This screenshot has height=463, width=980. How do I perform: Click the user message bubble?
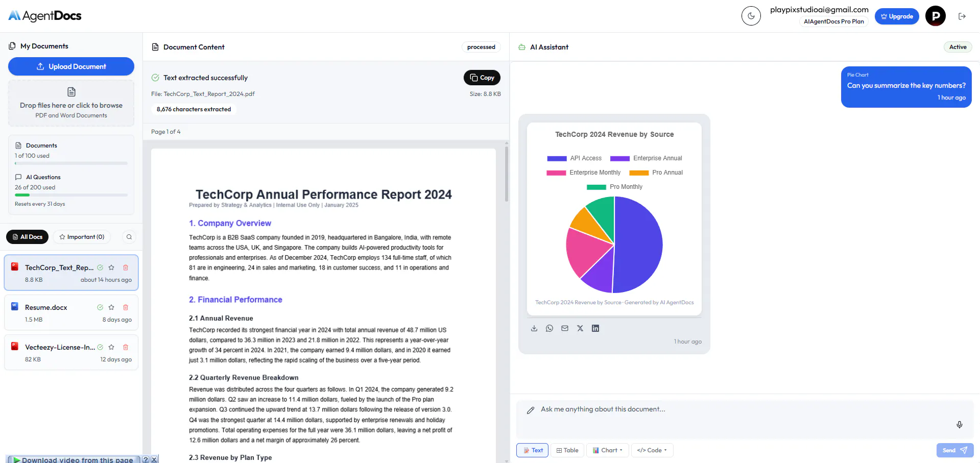coord(906,87)
